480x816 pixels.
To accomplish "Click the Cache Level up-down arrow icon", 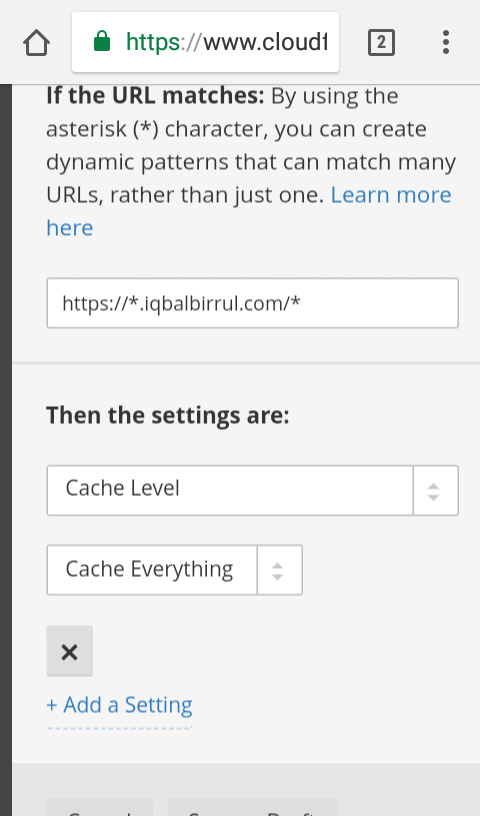I will [x=434, y=491].
